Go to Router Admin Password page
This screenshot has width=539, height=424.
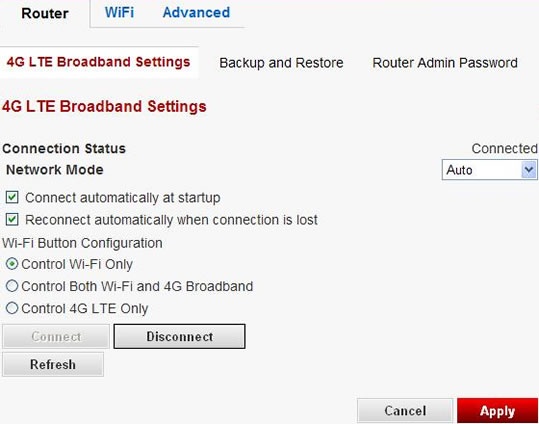click(445, 63)
